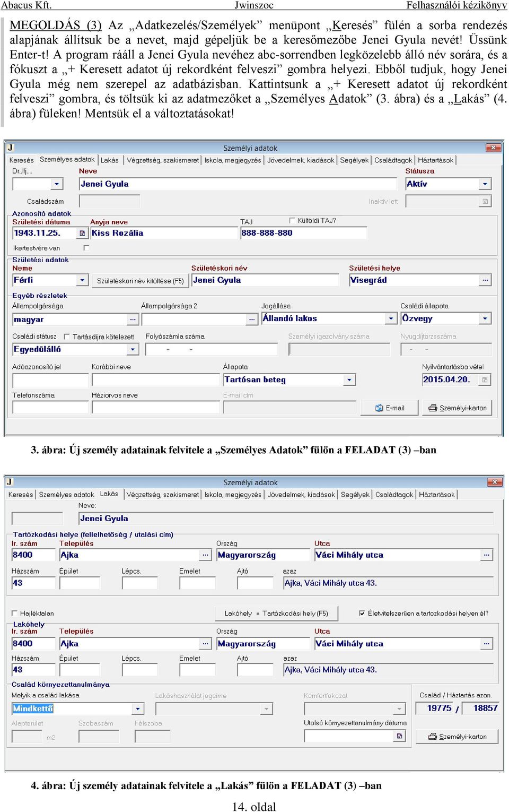The image size is (509, 812).
Task: Open Családi állapota dropdown showing Özvegy
Action: coord(485,318)
